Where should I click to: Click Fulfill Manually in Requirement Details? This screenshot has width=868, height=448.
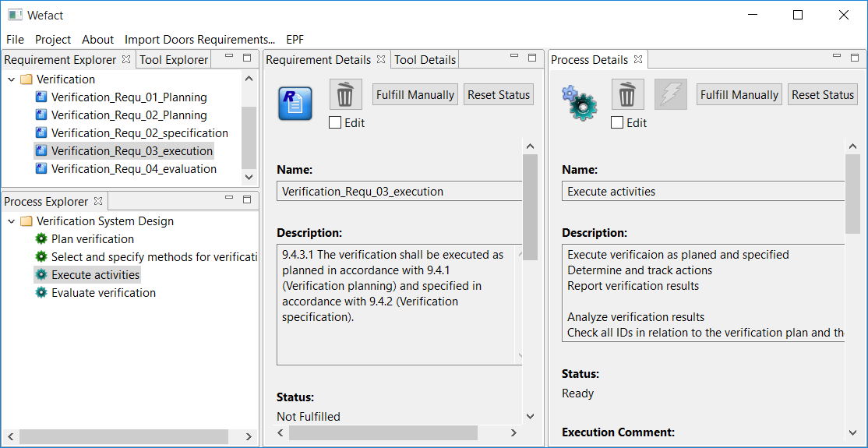[415, 95]
